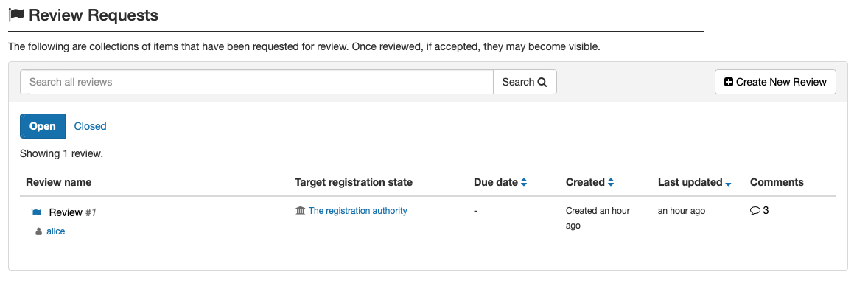Image resolution: width=868 pixels, height=289 pixels.
Task: Click the Due date column header text
Action: tap(495, 182)
